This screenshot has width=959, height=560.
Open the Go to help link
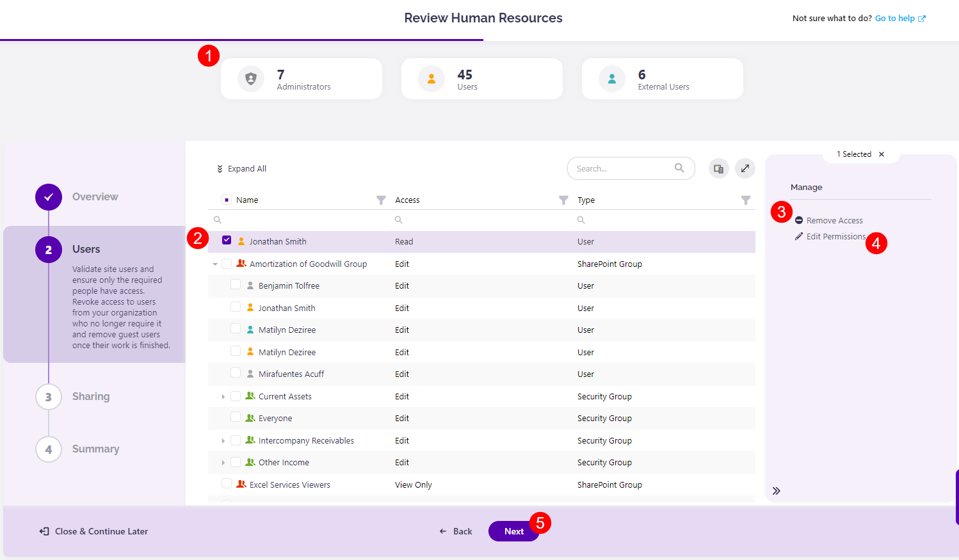[896, 18]
